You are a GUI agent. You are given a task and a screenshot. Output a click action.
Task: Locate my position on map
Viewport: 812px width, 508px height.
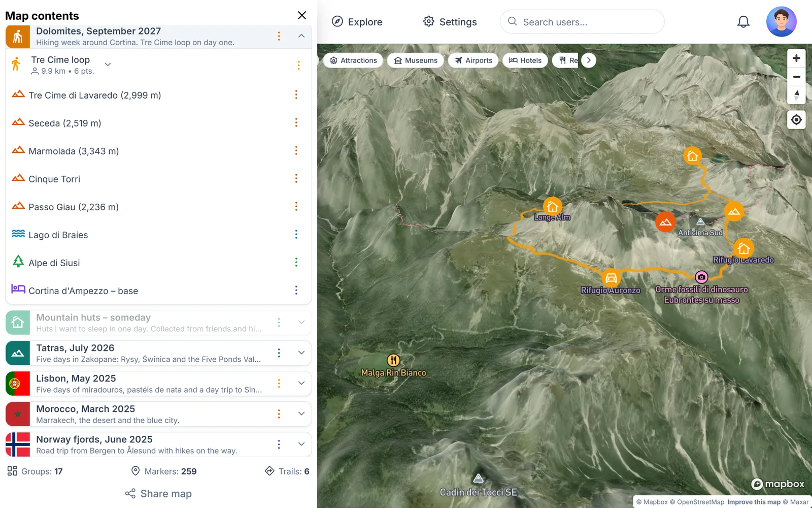[x=796, y=120]
